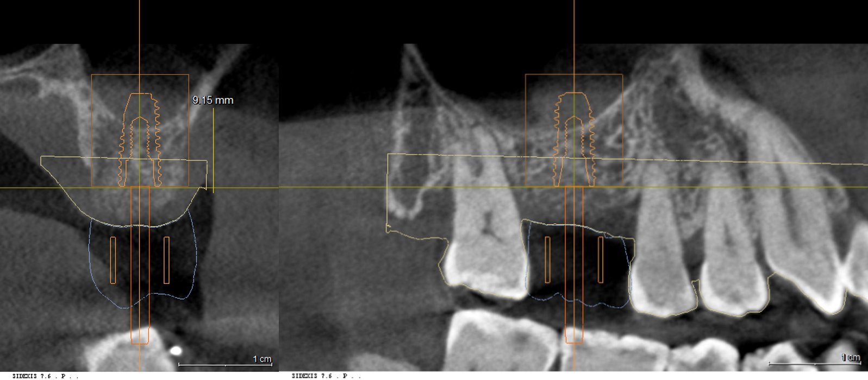Viewport: 868px width, 380px height.
Task: Click left sleeve pin rectangle in right view
Action: [x=547, y=259]
